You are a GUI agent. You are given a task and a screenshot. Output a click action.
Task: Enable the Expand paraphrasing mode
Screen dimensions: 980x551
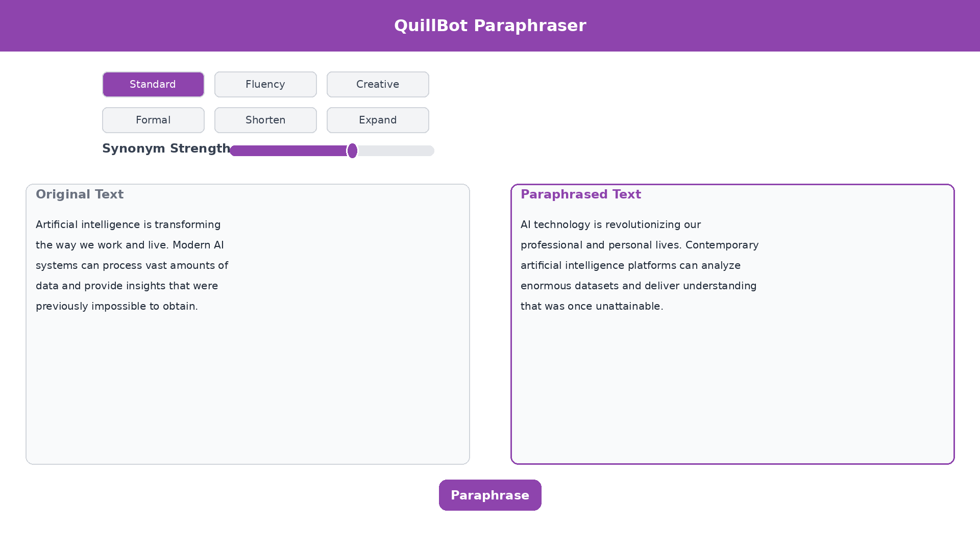[x=377, y=120]
